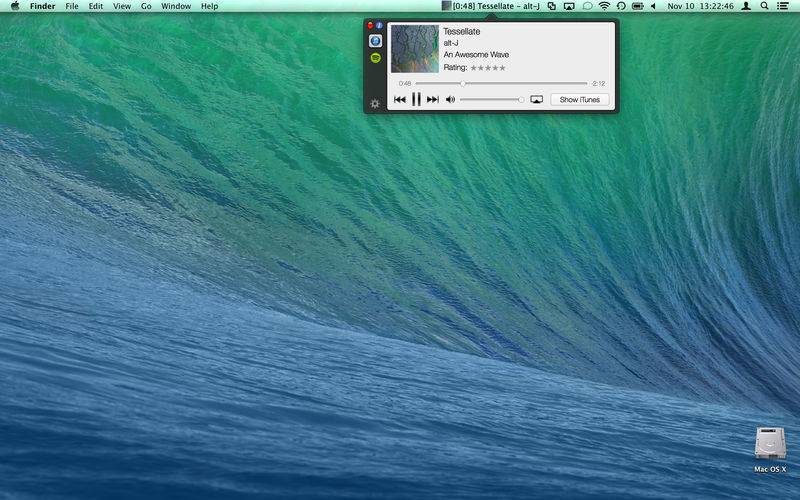
Task: Select the iTunes player source icon
Action: click(375, 41)
